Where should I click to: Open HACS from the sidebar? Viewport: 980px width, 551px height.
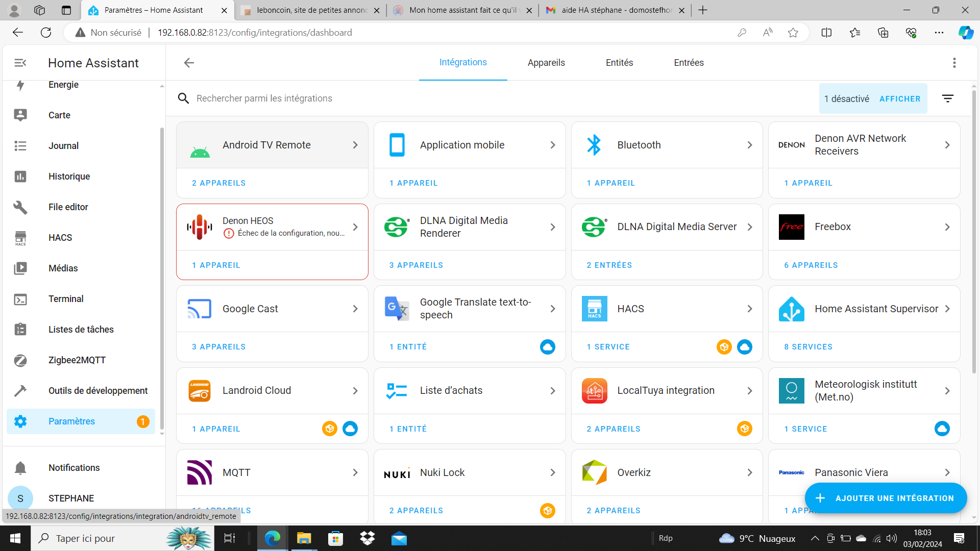point(81,238)
